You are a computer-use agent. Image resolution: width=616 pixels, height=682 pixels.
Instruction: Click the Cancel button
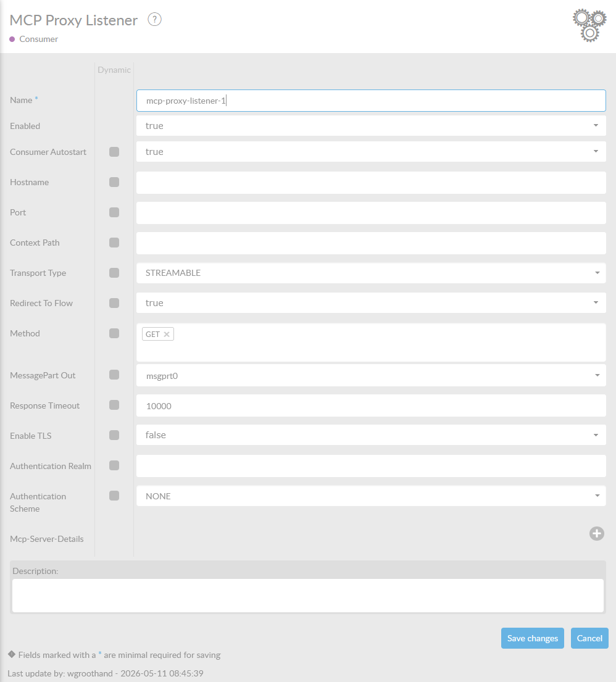589,638
